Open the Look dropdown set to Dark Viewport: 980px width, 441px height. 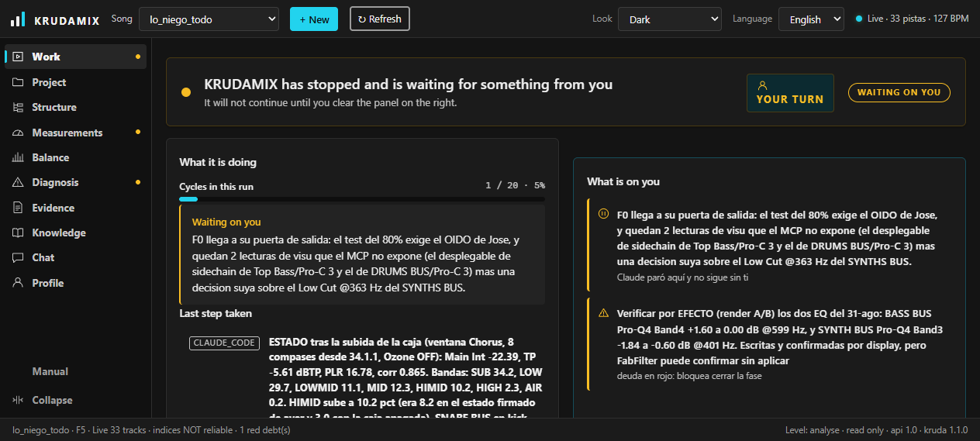(x=670, y=19)
